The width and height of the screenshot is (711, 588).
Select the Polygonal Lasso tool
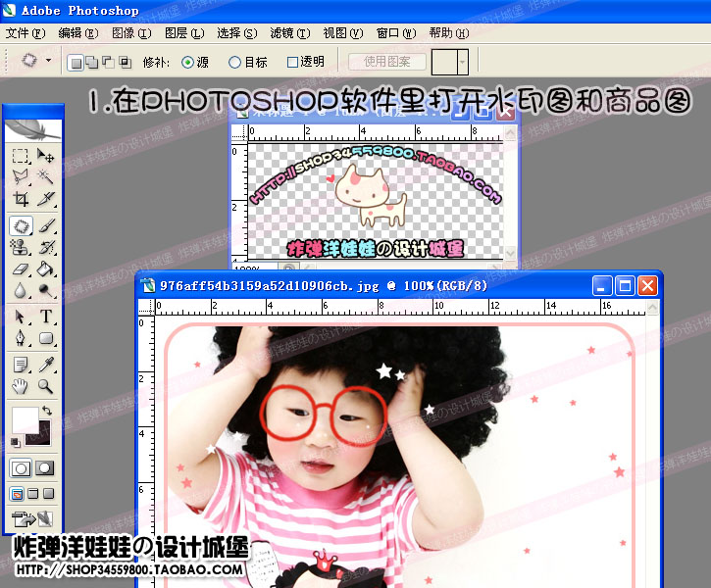21,176
